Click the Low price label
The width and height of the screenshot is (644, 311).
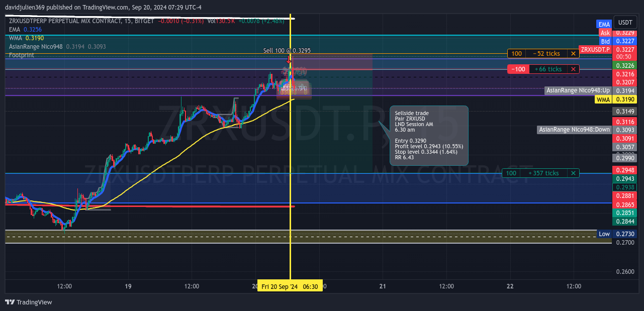point(604,234)
